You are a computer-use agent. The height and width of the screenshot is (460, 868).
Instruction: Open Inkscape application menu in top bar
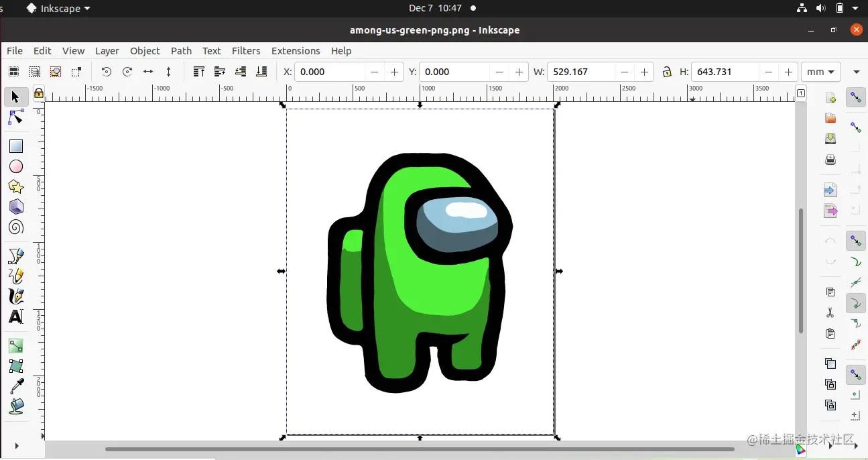click(x=58, y=8)
